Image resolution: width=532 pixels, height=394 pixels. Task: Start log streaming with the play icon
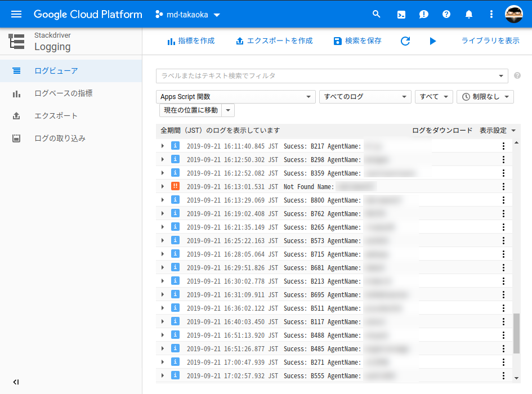[x=432, y=41]
